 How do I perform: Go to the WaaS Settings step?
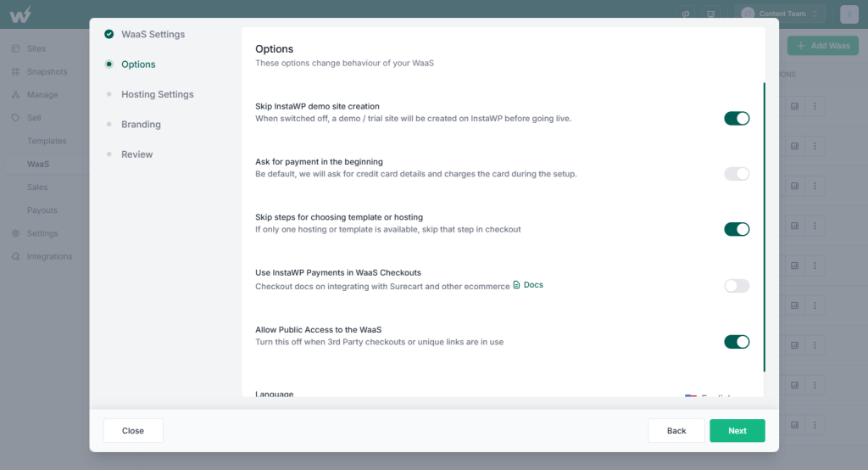click(x=145, y=35)
